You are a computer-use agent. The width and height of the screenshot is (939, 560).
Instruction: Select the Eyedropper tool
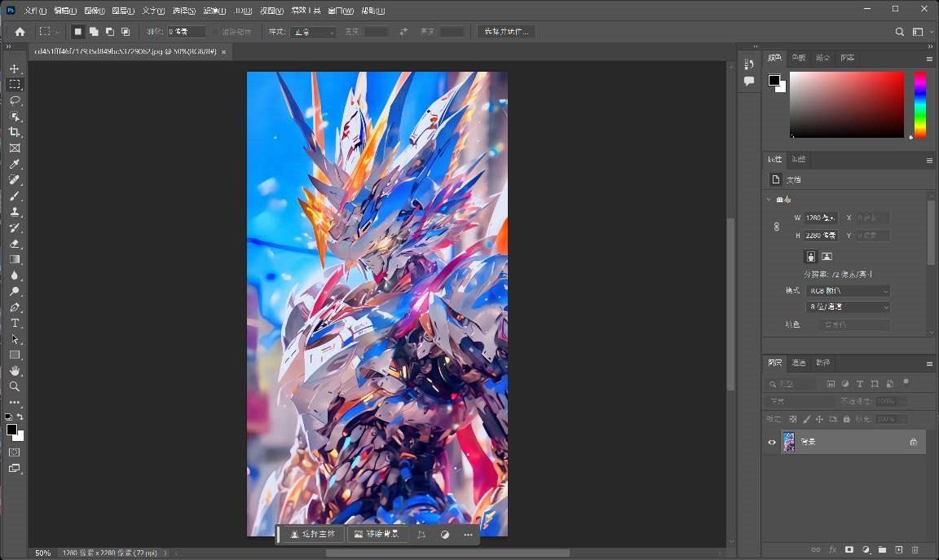click(14, 164)
